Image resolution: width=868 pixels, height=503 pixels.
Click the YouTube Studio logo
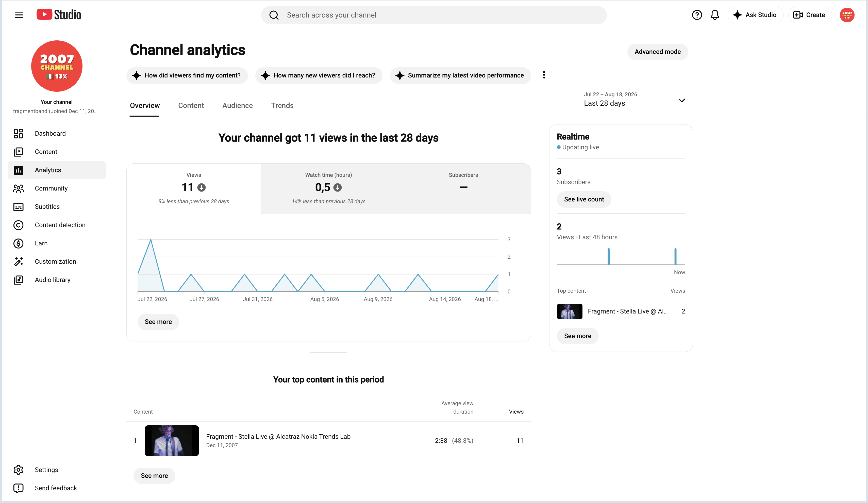click(59, 14)
